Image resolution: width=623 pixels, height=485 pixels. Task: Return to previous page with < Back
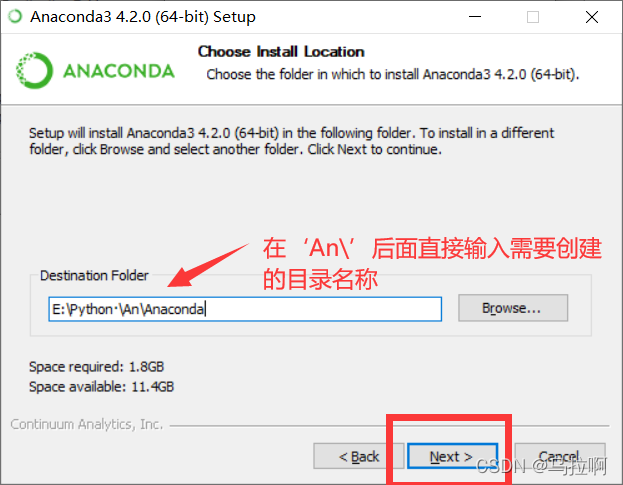coord(359,456)
